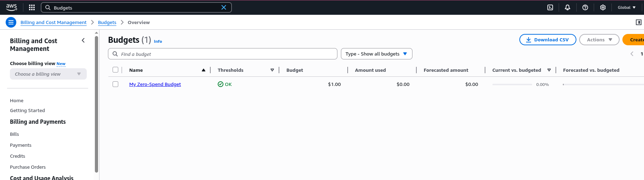Image resolution: width=644 pixels, height=180 pixels.
Task: Click the $1.00 budget value
Action: coord(334,84)
